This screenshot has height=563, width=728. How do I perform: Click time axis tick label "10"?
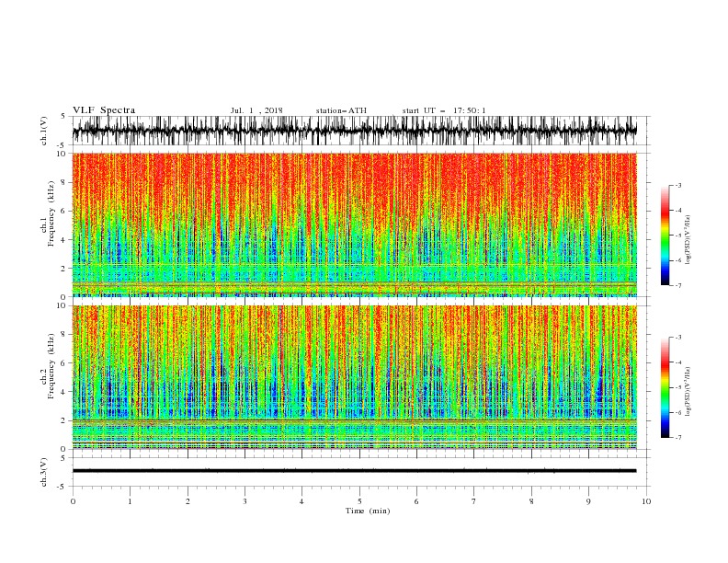[x=646, y=501]
